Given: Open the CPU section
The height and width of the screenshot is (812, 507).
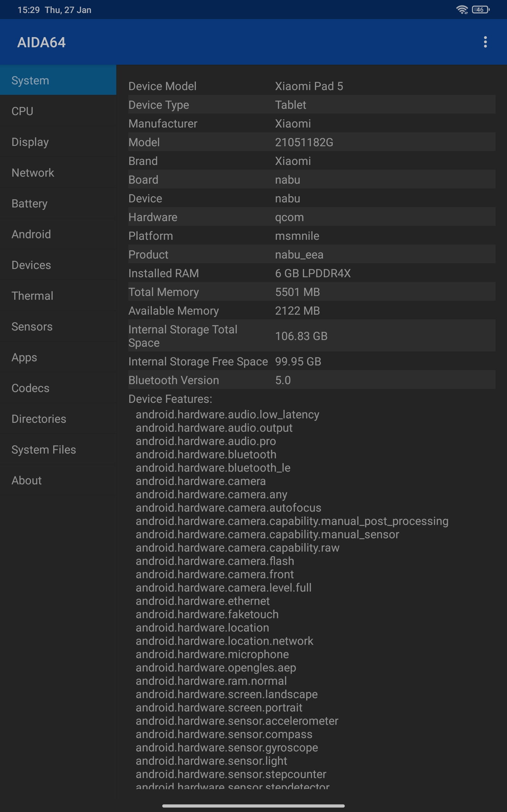Looking at the screenshot, I should tap(58, 111).
